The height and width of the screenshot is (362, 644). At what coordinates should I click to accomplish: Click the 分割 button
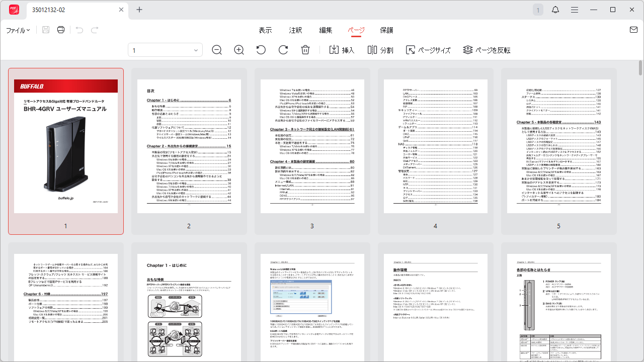coord(380,50)
